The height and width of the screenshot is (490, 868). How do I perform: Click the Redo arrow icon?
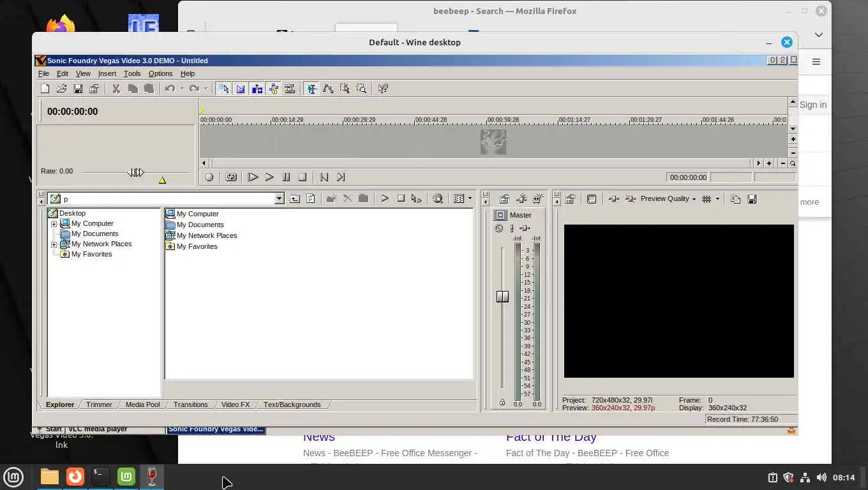pos(194,89)
